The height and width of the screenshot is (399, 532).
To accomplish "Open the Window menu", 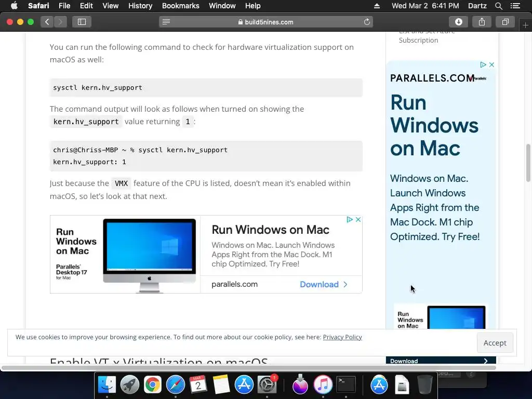I will pyautogui.click(x=222, y=6).
